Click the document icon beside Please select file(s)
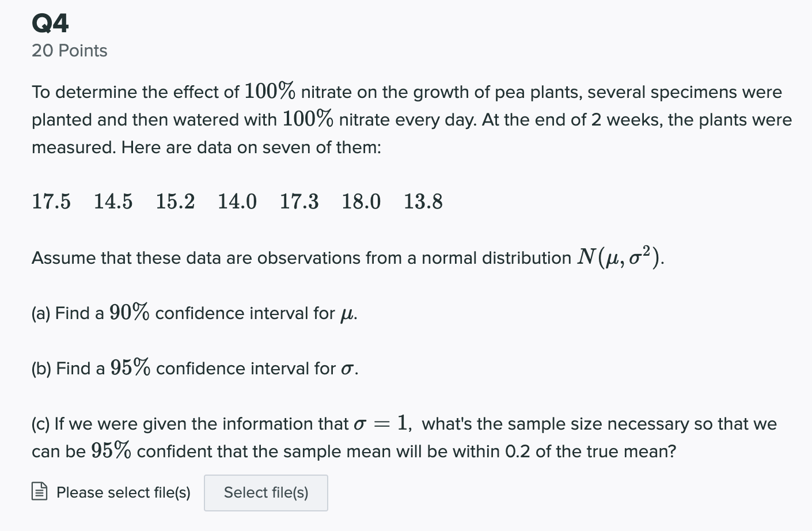Viewport: 812px width, 531px height. pos(39,491)
